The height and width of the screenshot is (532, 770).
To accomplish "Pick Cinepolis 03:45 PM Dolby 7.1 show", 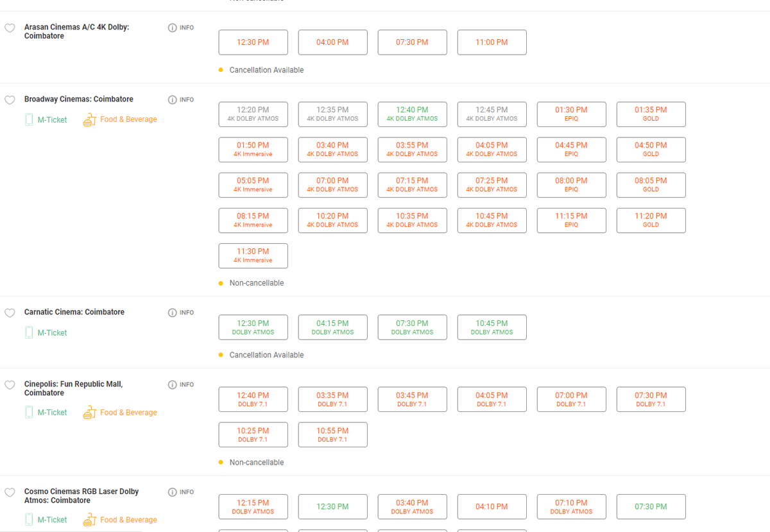I will point(412,399).
